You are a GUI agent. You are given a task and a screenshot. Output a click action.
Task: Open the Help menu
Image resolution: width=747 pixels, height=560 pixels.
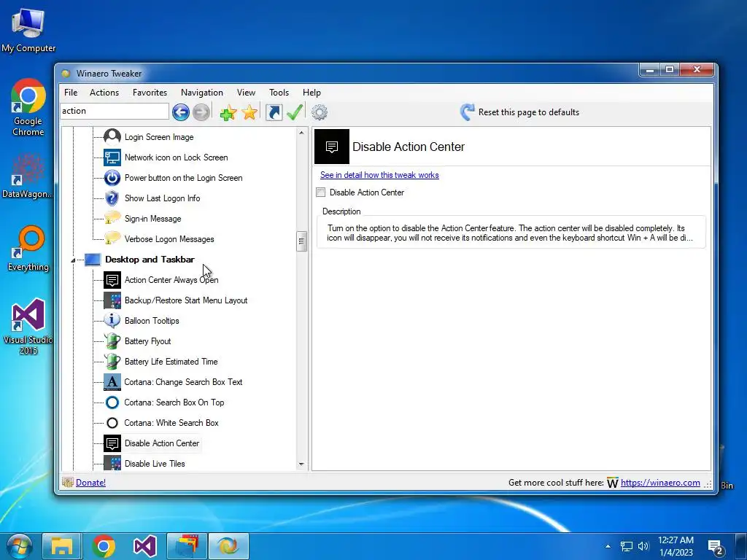tap(311, 93)
